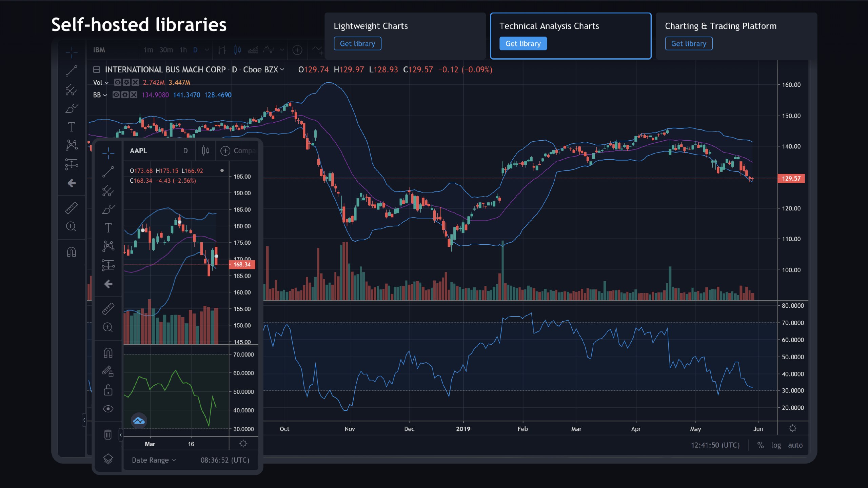Select brush drawing tool in IBM chart sidebar
868x488 pixels.
point(72,108)
